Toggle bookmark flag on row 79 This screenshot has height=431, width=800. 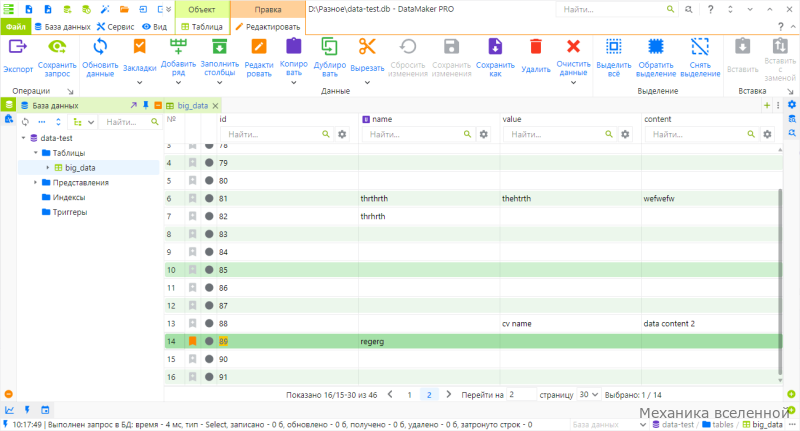tap(192, 163)
